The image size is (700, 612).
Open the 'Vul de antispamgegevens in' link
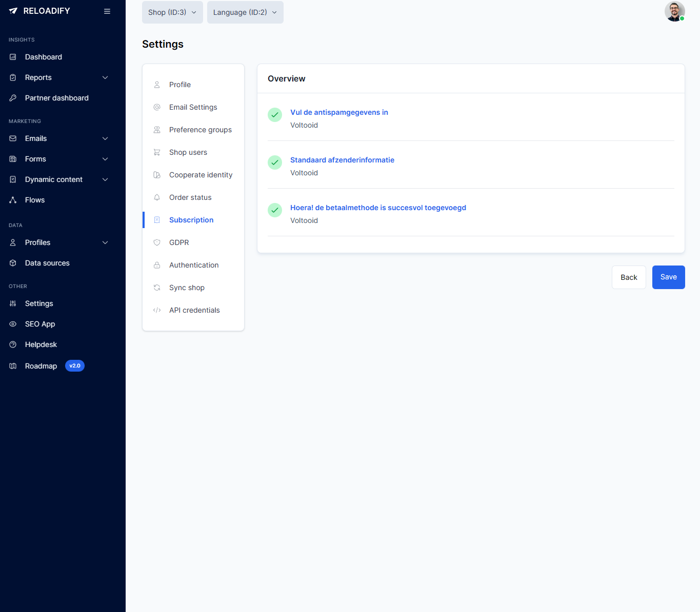coord(339,112)
